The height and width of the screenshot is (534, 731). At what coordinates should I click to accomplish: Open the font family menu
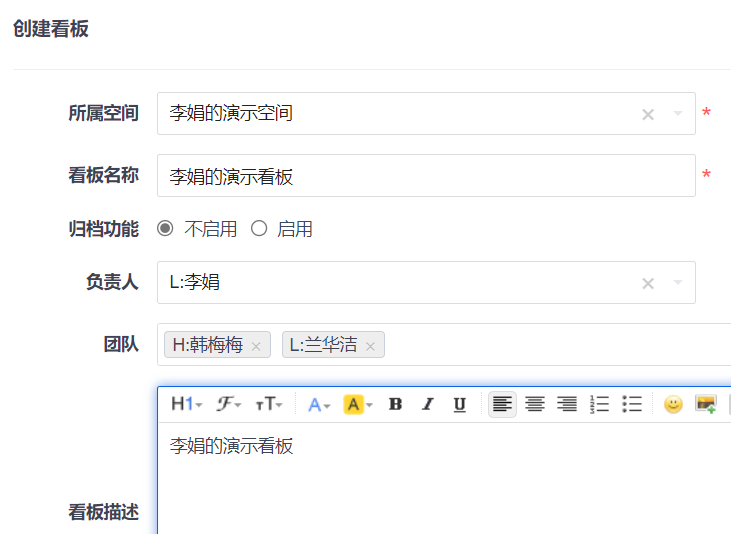(x=228, y=404)
